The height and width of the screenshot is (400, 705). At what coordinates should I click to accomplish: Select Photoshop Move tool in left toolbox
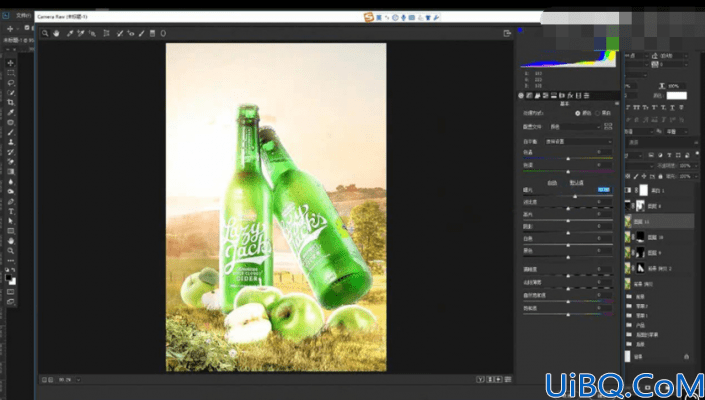11,63
